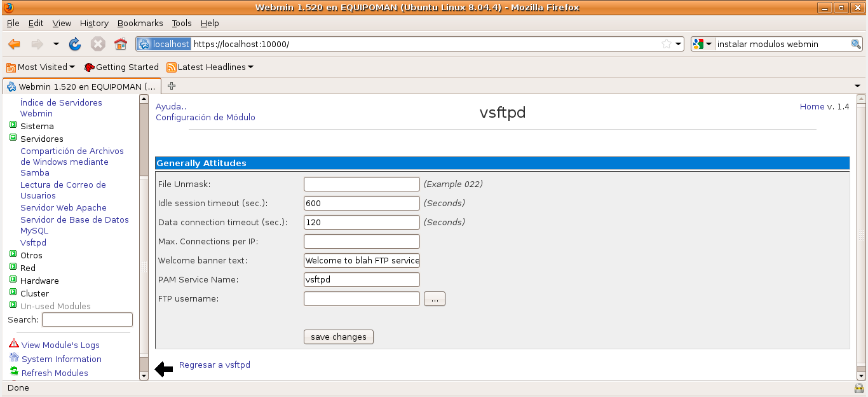Follow the Regresar a vsftpd link
Screen dimensions: 868x397
[x=214, y=365]
